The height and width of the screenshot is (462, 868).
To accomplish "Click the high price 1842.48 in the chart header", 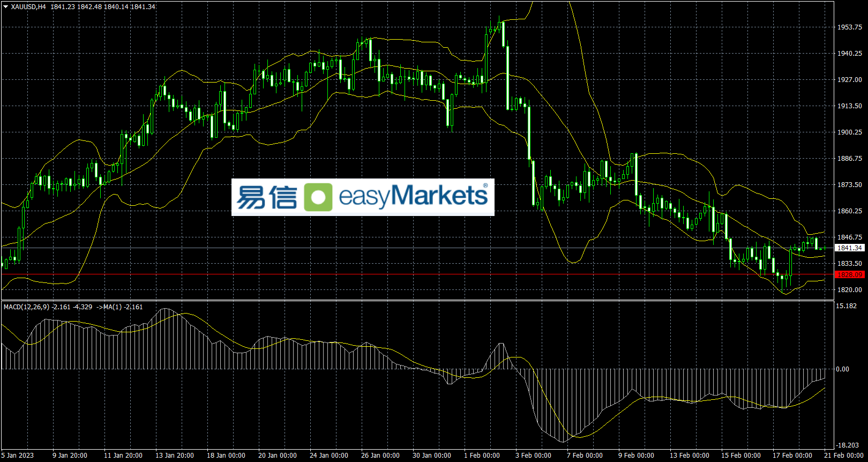I will [x=89, y=7].
